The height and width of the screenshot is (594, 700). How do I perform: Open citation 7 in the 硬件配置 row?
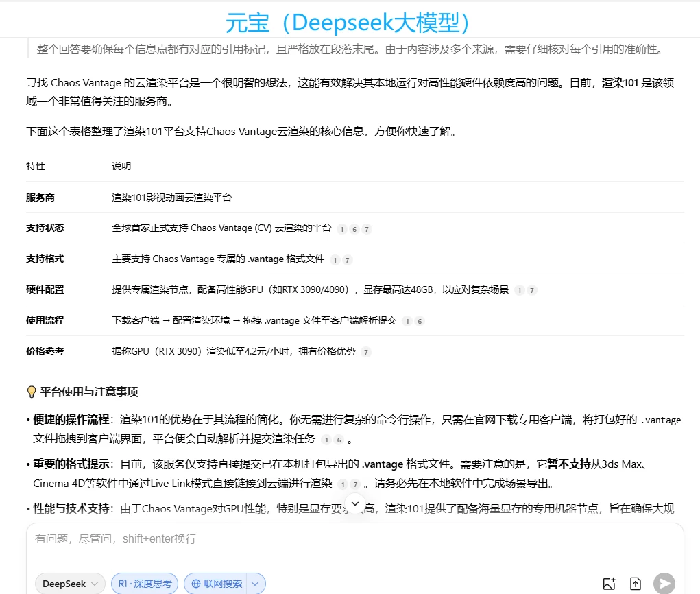(532, 290)
